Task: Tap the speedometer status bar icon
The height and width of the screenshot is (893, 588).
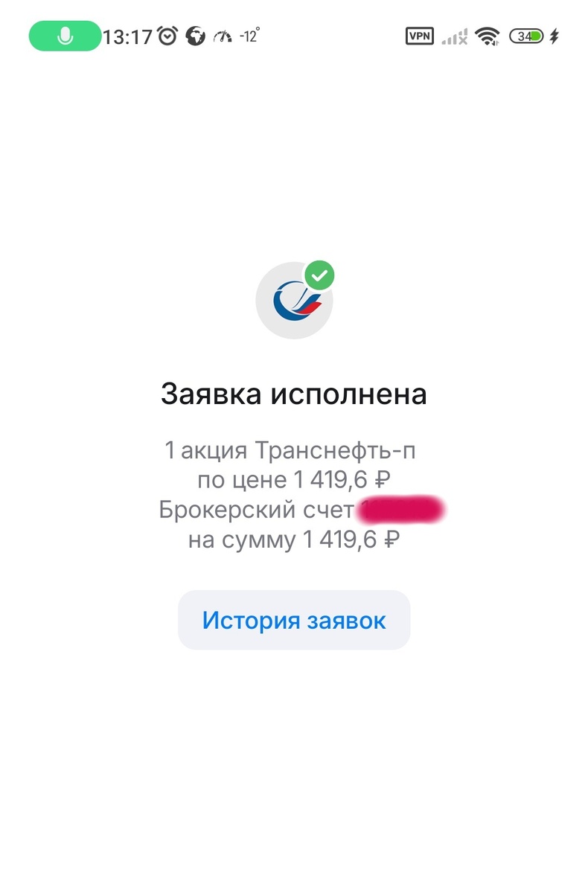Action: click(x=222, y=36)
